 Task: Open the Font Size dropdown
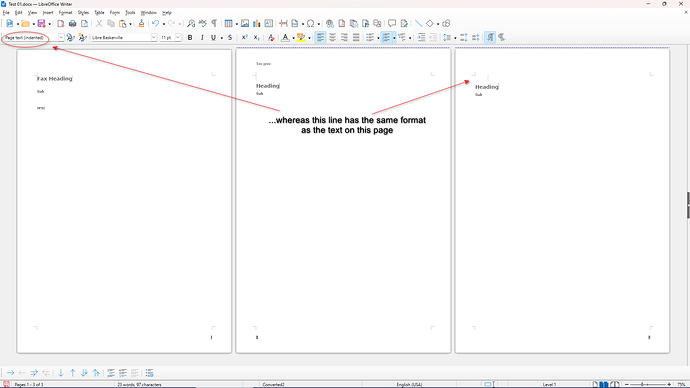coord(178,38)
